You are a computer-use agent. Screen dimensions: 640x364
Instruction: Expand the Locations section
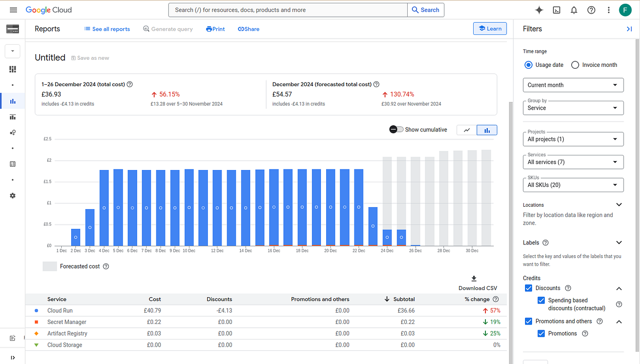click(x=619, y=204)
